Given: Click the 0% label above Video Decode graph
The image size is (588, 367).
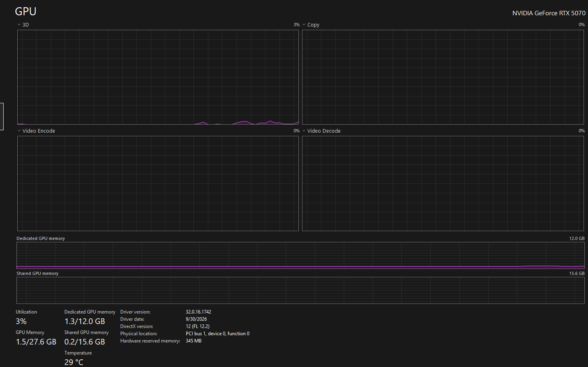Looking at the screenshot, I should click(x=582, y=131).
